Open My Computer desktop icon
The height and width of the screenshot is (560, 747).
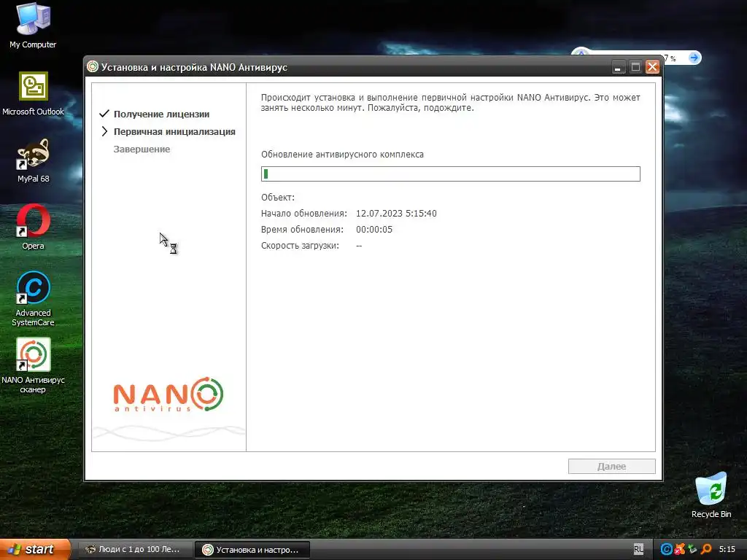[33, 26]
